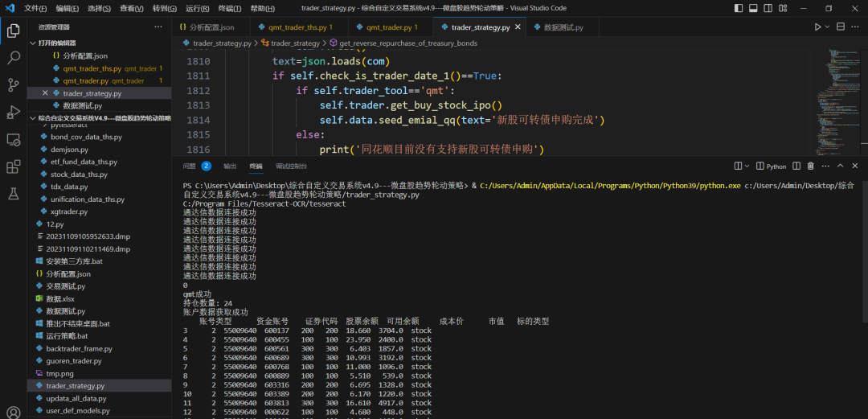
Task: Open 运行策略.bat in file tree
Action: 67,336
